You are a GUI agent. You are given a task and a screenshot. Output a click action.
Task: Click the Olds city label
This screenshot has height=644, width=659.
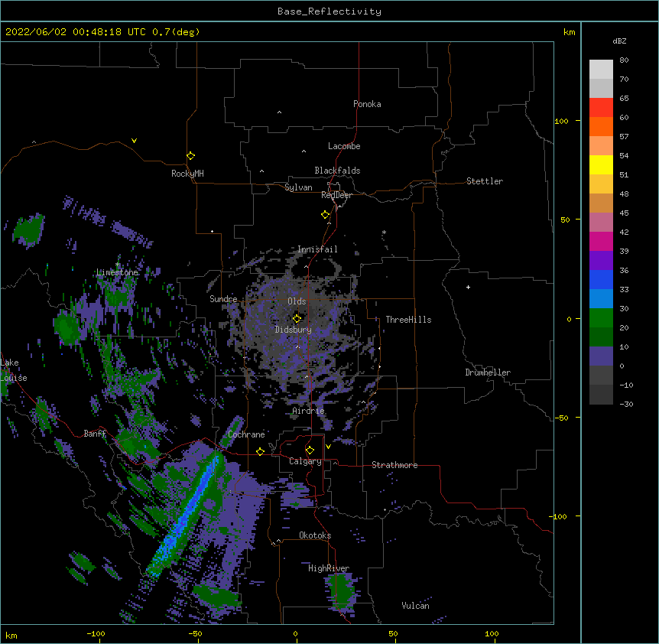(297, 301)
